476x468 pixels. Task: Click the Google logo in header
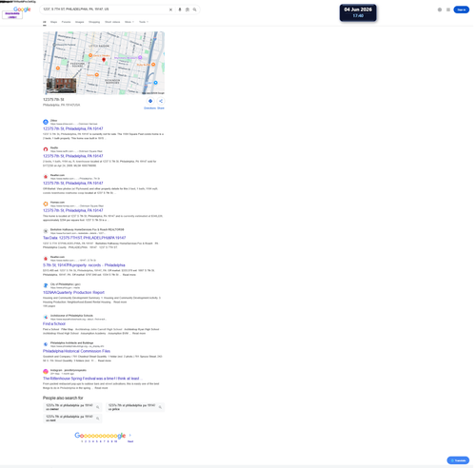pyautogui.click(x=22, y=10)
